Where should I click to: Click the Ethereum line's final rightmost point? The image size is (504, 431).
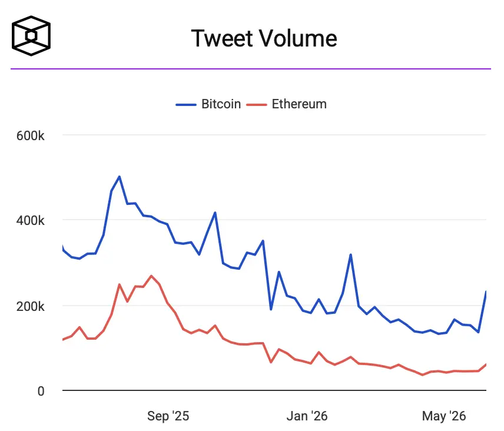pyautogui.click(x=486, y=364)
